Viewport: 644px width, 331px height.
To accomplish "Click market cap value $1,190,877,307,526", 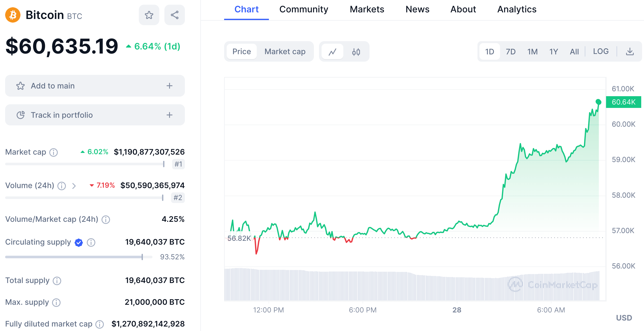I will pos(149,152).
